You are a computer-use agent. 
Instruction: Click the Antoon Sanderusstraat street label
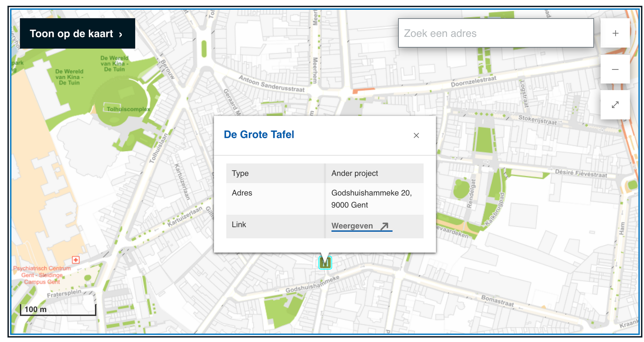272,83
